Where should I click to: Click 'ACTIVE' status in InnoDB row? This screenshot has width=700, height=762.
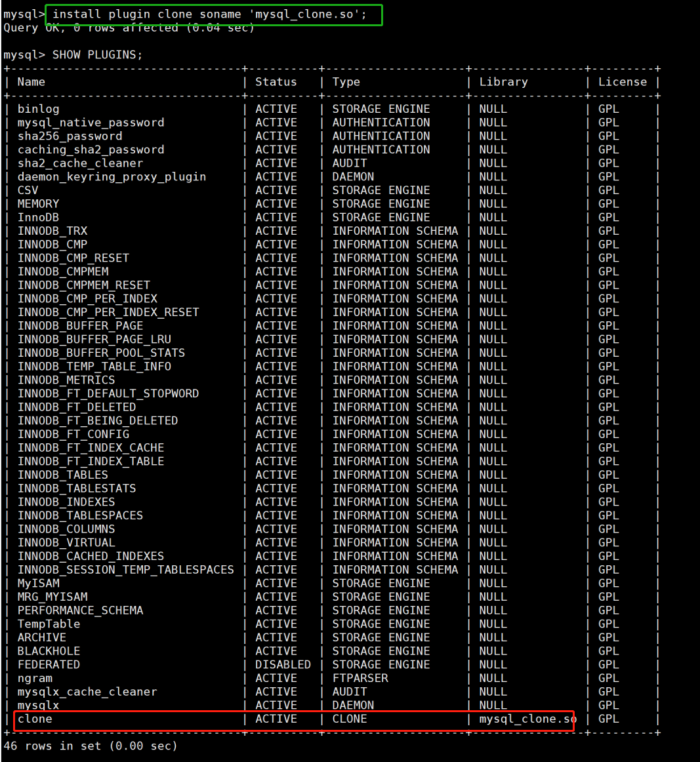coord(276,217)
